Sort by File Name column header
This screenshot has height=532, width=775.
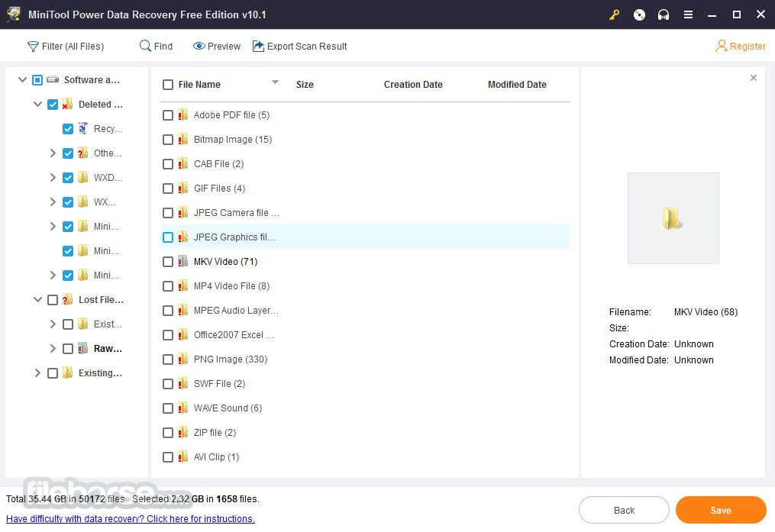click(199, 85)
